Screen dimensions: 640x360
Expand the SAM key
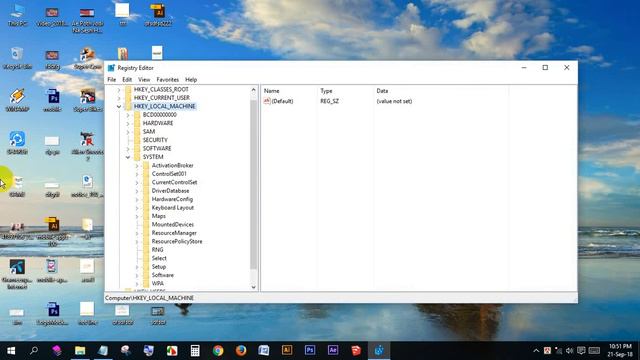coord(128,132)
